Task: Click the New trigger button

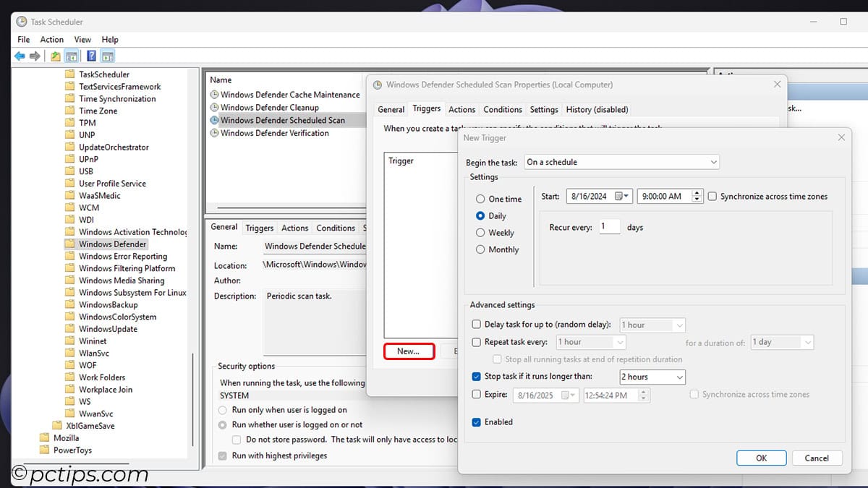Action: point(409,351)
